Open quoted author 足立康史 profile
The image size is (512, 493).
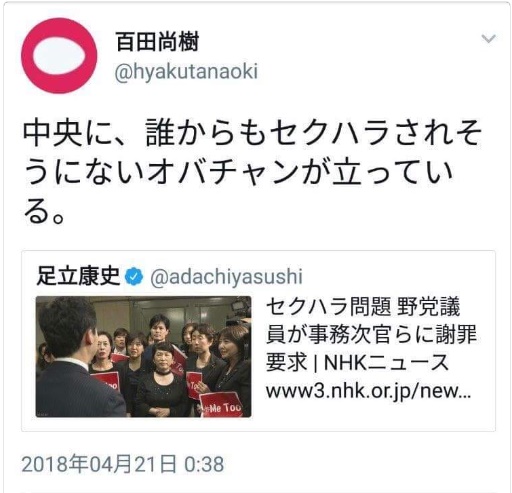[x=78, y=276]
